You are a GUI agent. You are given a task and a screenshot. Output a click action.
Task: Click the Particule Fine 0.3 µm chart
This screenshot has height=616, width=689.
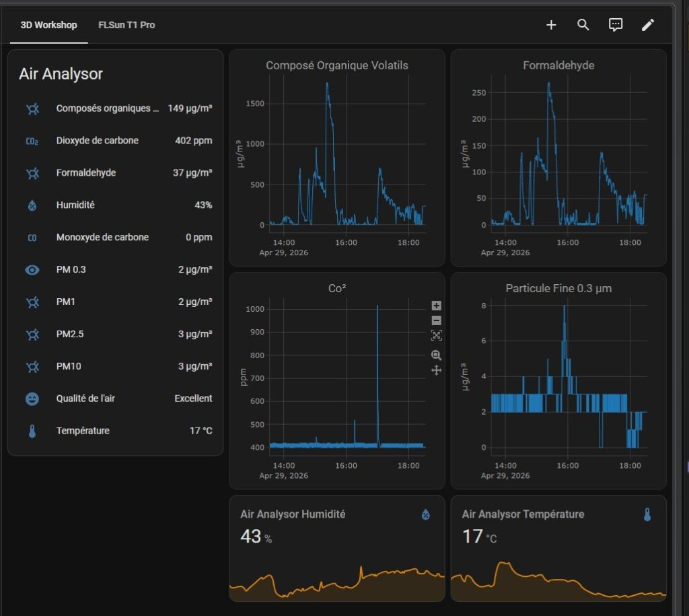pos(558,381)
